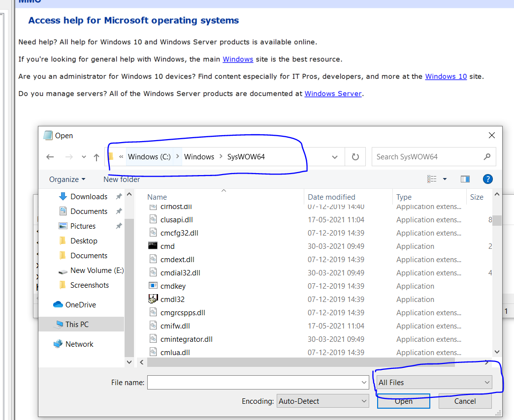514x420 pixels.
Task: Open the Encoding Auto-Detect dropdown
Action: pyautogui.click(x=322, y=401)
